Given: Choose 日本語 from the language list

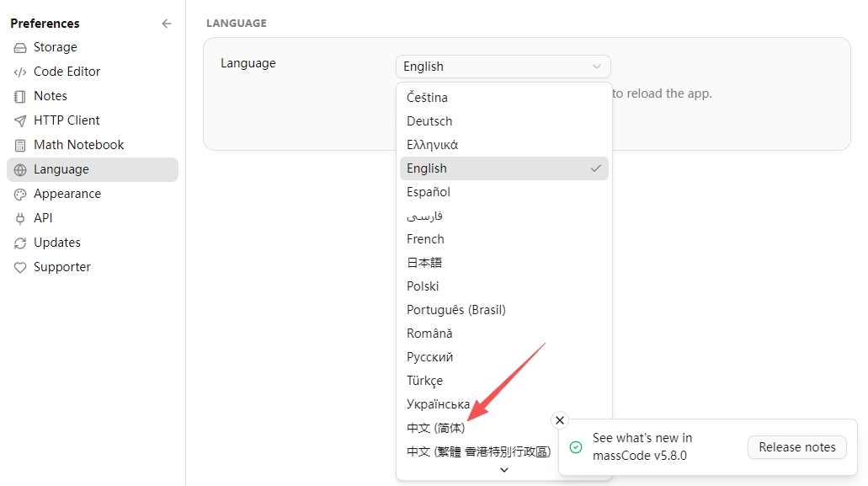Looking at the screenshot, I should point(503,263).
